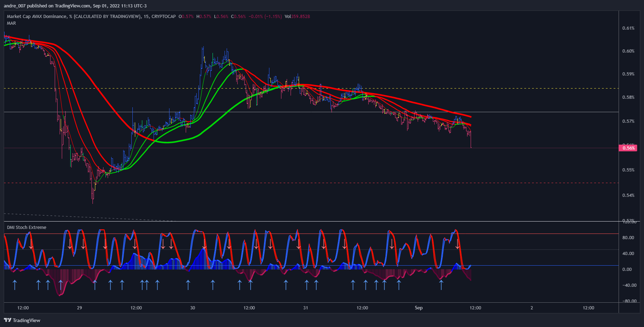The image size is (644, 327).
Task: Click the Vol359.852B volume readout
Action: pyautogui.click(x=297, y=17)
